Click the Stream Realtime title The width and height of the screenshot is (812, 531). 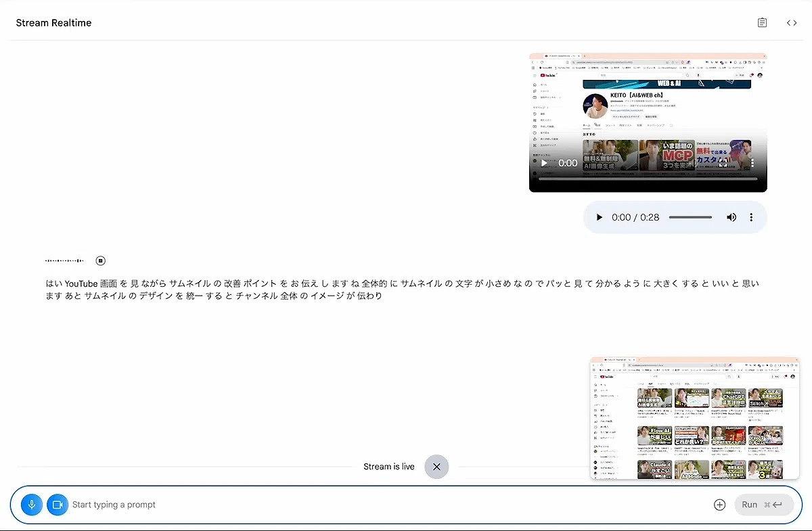(53, 23)
